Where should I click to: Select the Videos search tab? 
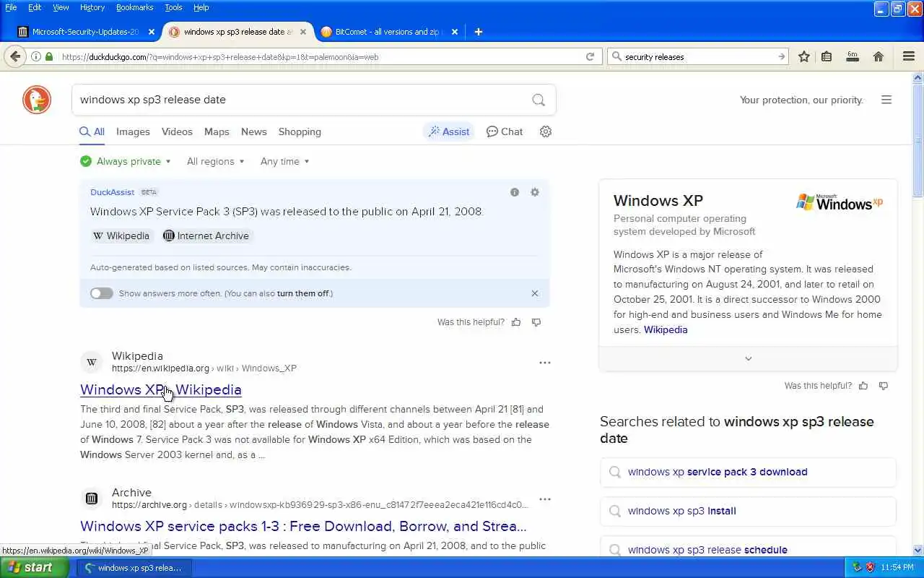pyautogui.click(x=177, y=131)
